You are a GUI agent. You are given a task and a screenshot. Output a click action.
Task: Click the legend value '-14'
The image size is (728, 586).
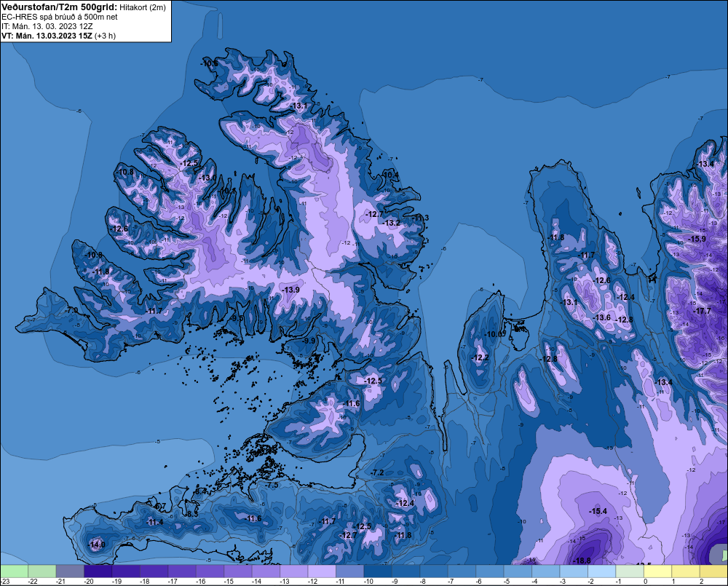click(256, 582)
